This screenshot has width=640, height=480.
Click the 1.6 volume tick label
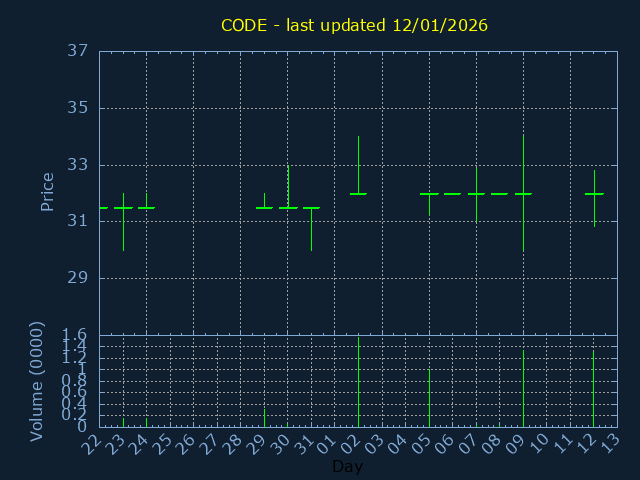(75, 335)
